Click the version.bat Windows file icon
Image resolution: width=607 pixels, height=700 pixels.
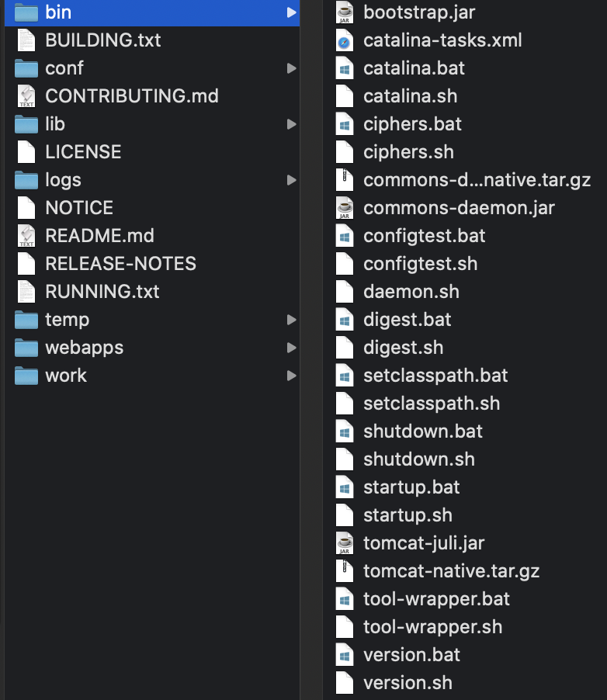(345, 655)
